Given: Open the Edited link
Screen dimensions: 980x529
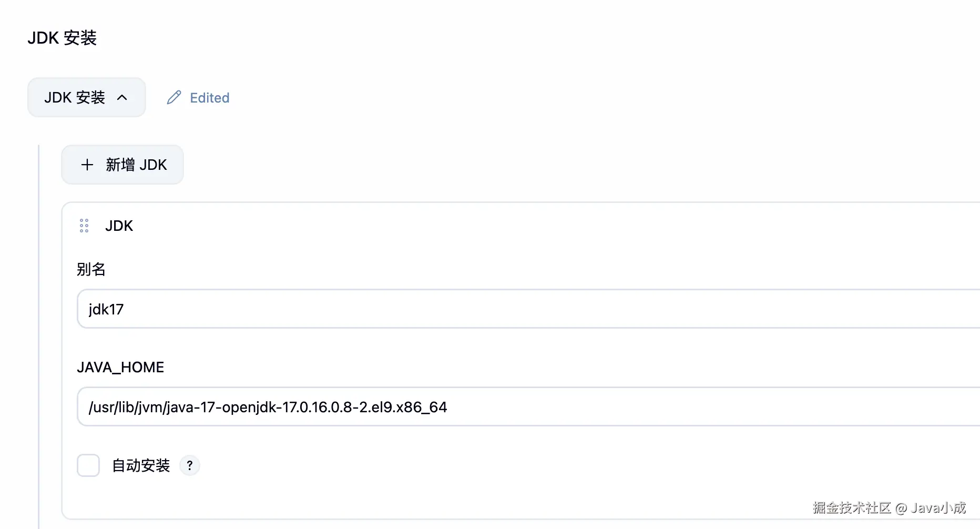Looking at the screenshot, I should (x=210, y=97).
